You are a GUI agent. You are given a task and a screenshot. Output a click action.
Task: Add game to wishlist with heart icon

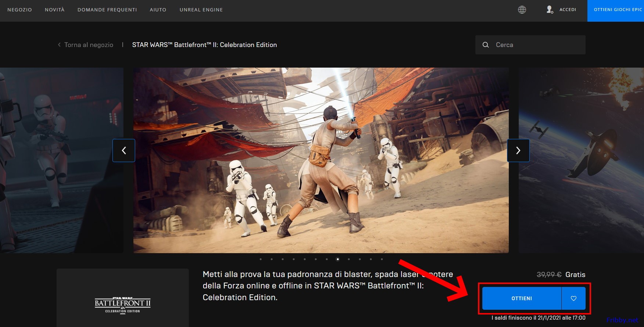(573, 298)
